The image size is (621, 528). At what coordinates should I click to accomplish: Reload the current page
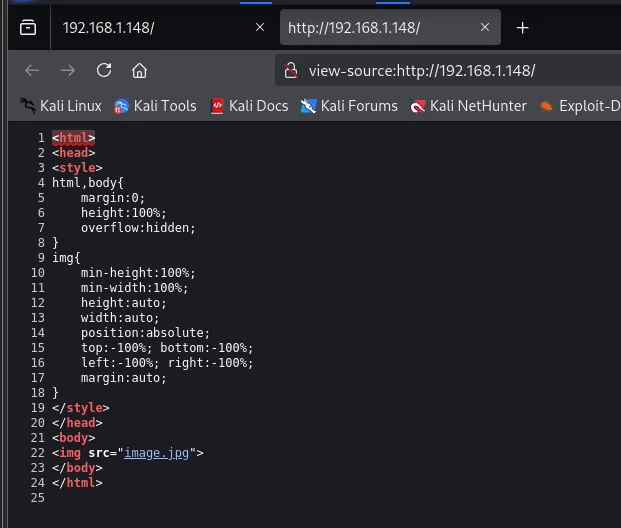(x=104, y=71)
